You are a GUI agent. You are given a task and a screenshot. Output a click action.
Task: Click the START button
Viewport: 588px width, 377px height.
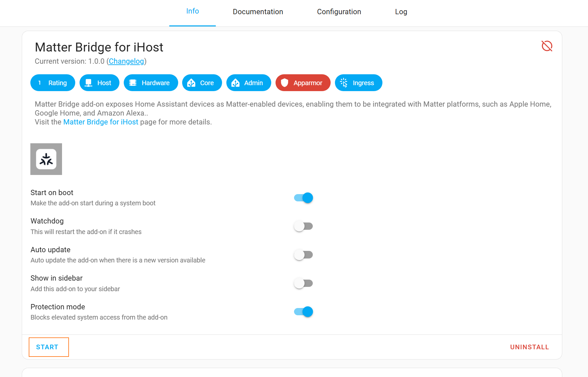click(x=47, y=347)
